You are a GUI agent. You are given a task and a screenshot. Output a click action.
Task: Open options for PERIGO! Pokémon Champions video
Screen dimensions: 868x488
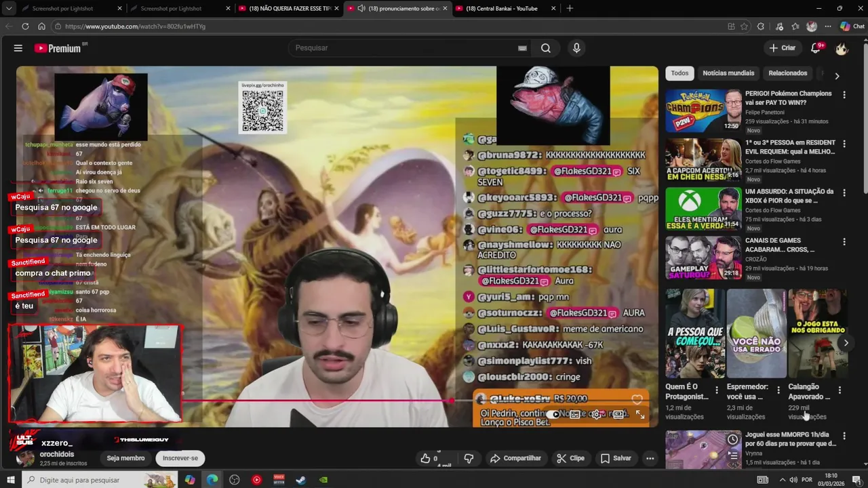point(844,95)
